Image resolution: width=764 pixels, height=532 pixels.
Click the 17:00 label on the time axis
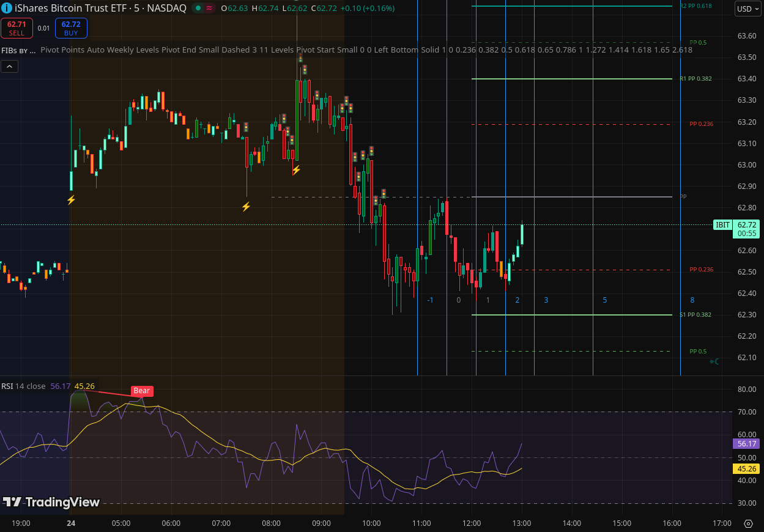[722, 523]
